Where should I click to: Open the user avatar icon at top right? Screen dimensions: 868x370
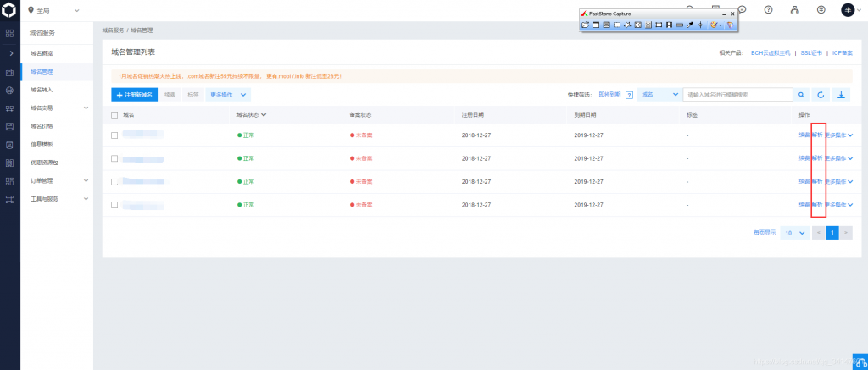click(849, 9)
